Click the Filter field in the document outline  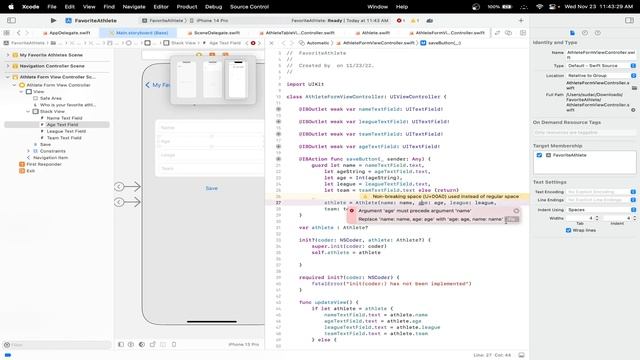57,345
